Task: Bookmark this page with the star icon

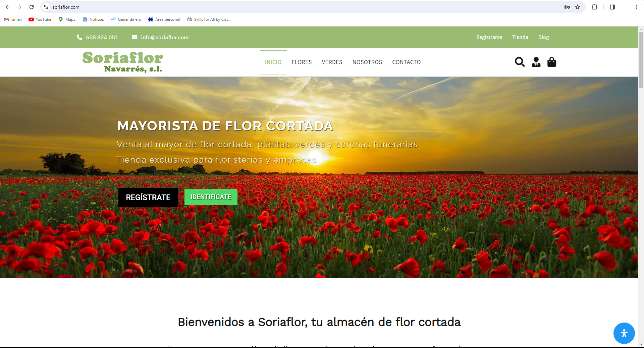Action: 578,7
